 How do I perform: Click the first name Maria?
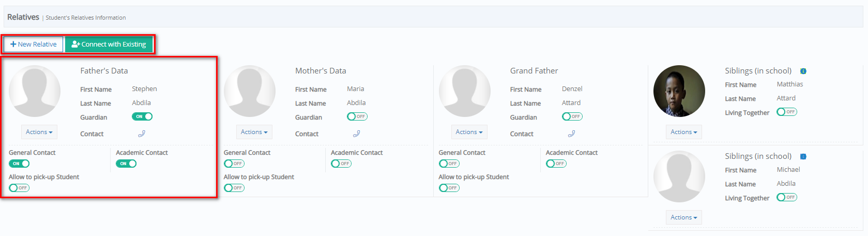tap(356, 89)
